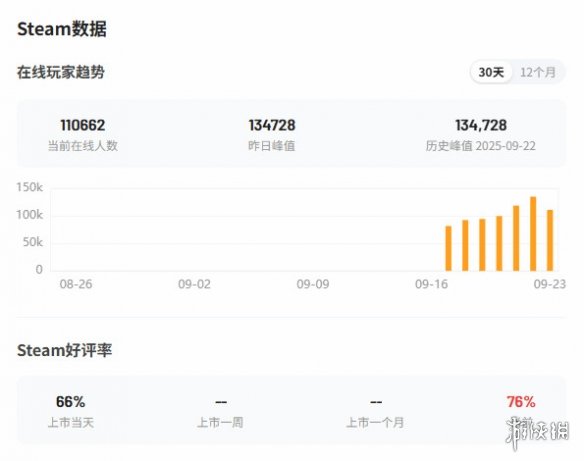
Task: Click the red 76% current rating
Action: click(521, 402)
